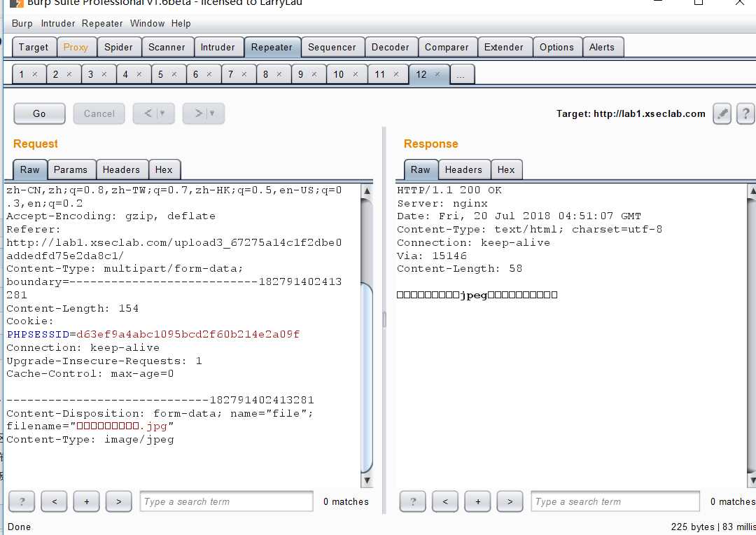Viewport: 756px width, 535px height.
Task: Close repeater tab 4 with its x
Action: [139, 74]
